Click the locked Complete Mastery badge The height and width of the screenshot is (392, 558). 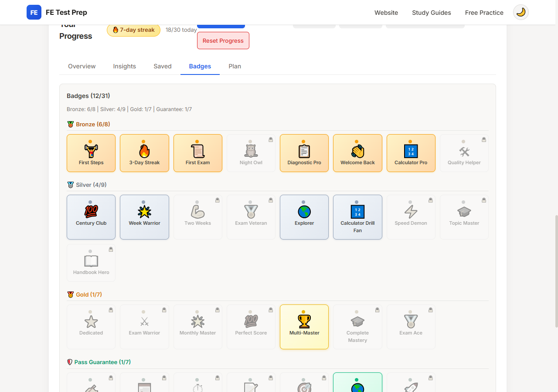click(x=357, y=327)
